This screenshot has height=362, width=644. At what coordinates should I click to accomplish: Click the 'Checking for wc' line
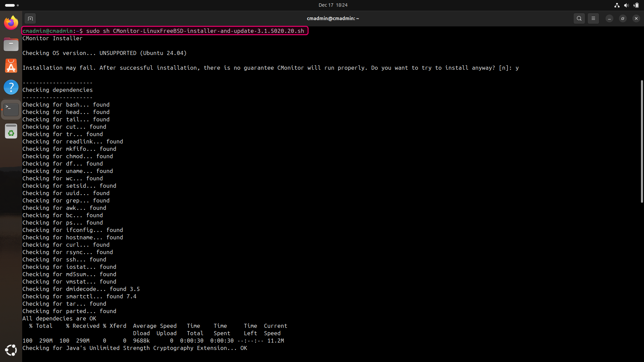(x=62, y=178)
